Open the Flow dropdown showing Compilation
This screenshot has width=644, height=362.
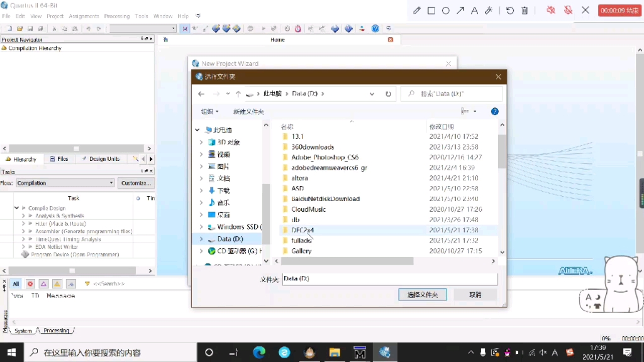tap(65, 182)
